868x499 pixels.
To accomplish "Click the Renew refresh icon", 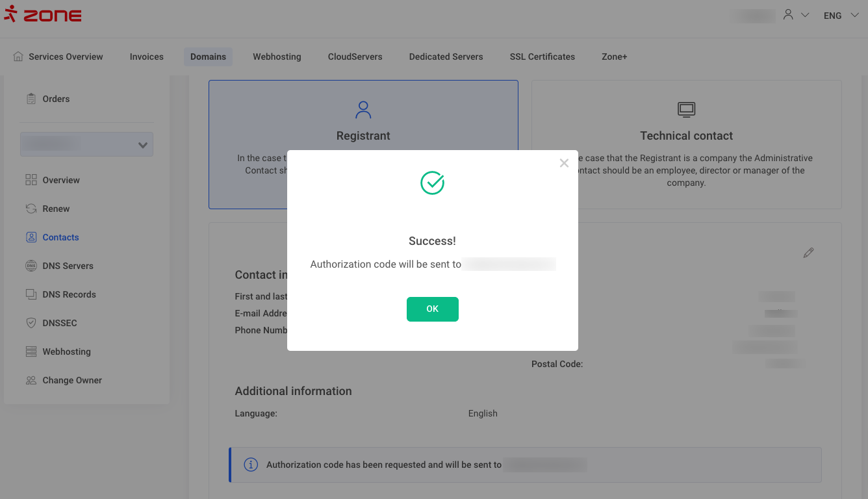I will tap(31, 209).
